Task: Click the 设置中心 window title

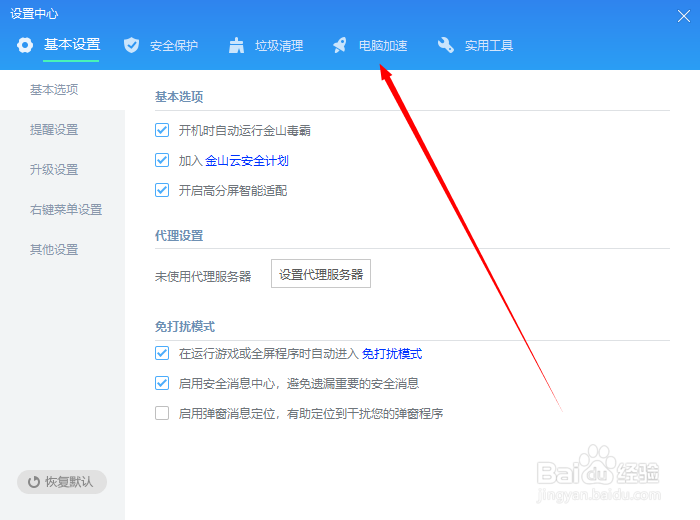Action: (x=34, y=14)
